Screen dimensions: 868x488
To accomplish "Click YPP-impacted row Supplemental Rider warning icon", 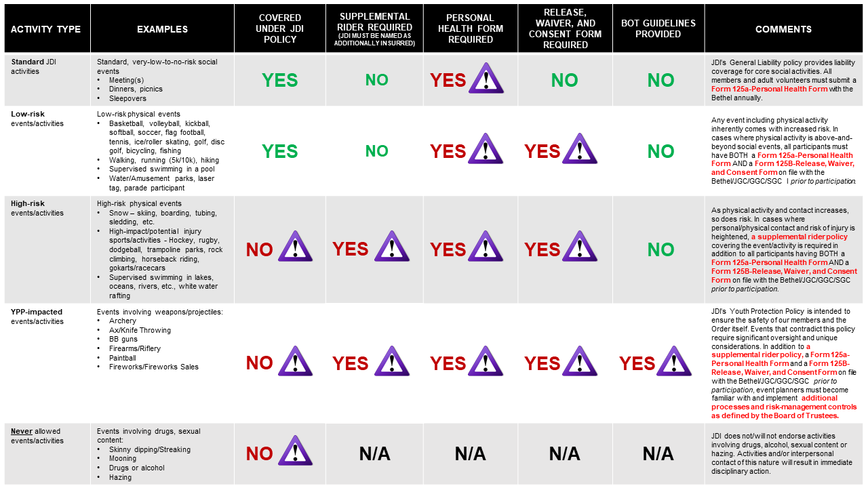I will pos(392,361).
